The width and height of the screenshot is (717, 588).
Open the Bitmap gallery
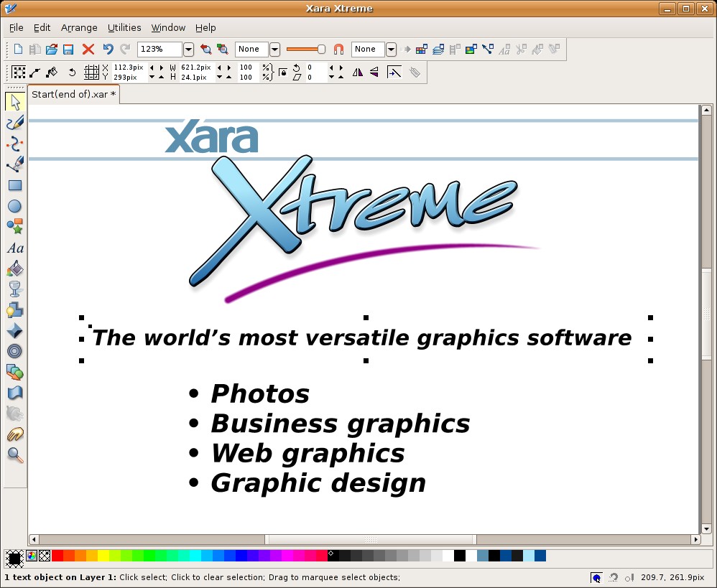tap(471, 49)
